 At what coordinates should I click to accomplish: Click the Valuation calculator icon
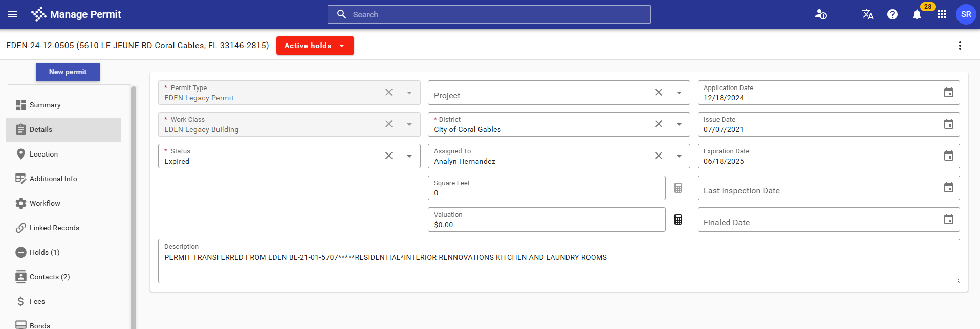(678, 220)
